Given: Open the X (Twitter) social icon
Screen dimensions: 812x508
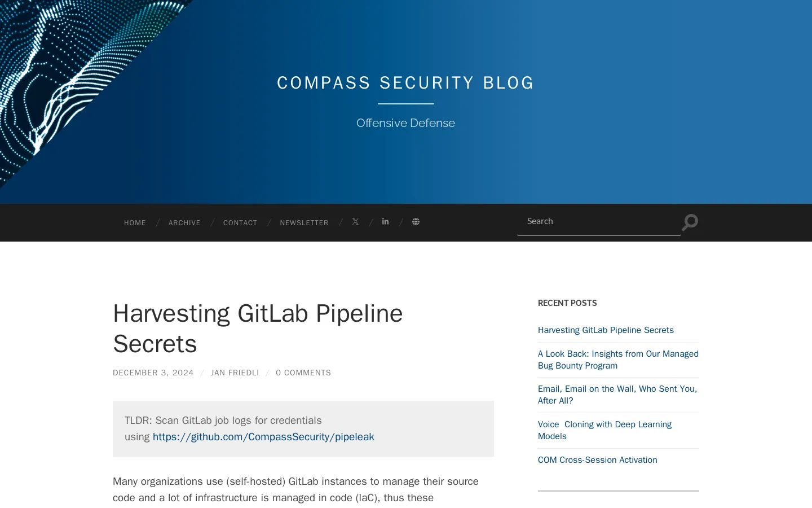Looking at the screenshot, I should click(x=355, y=222).
